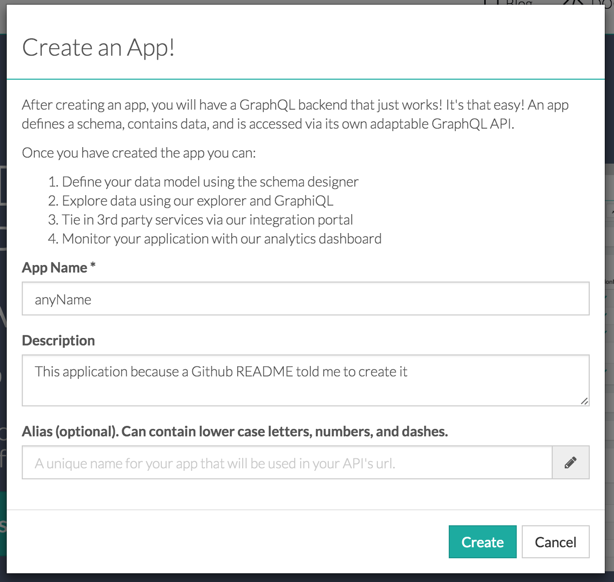Focus the App Name input field
614x582 pixels.
coord(305,299)
